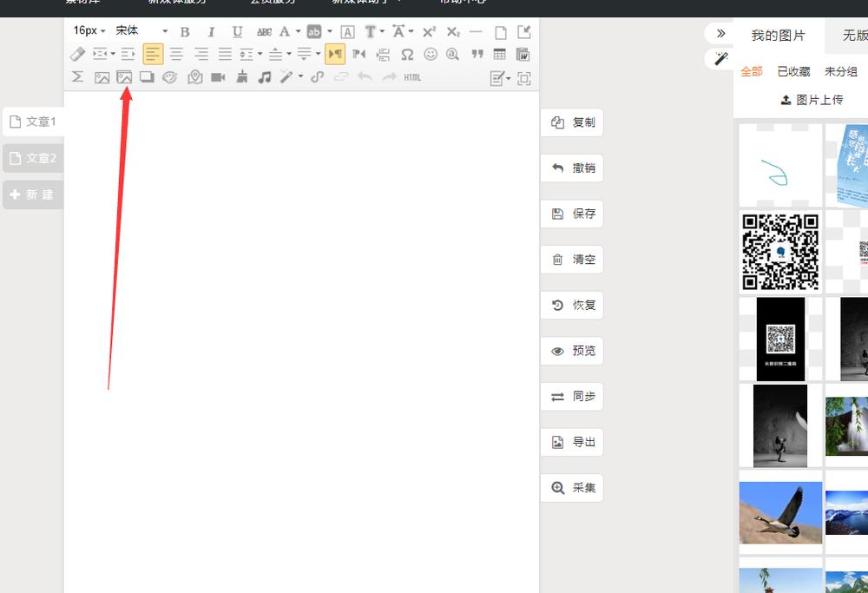Toggle underline formatting
868x593 pixels.
(x=237, y=32)
